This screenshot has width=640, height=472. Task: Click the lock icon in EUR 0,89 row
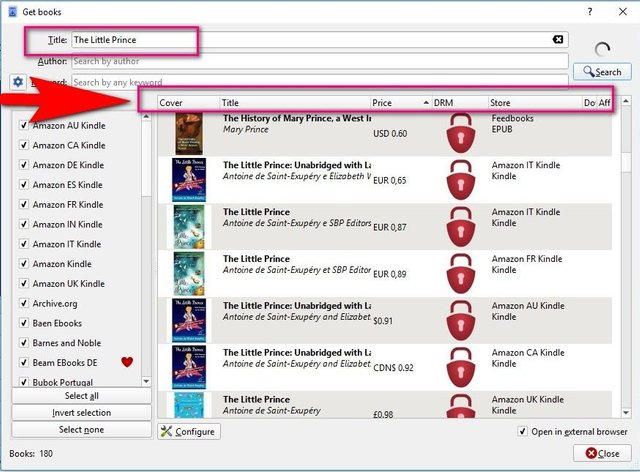[461, 274]
